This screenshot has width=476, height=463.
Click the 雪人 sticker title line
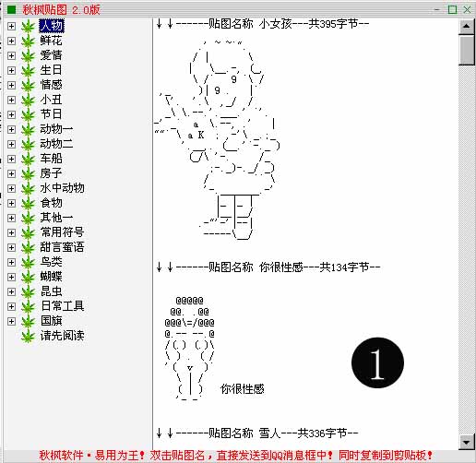point(257,433)
